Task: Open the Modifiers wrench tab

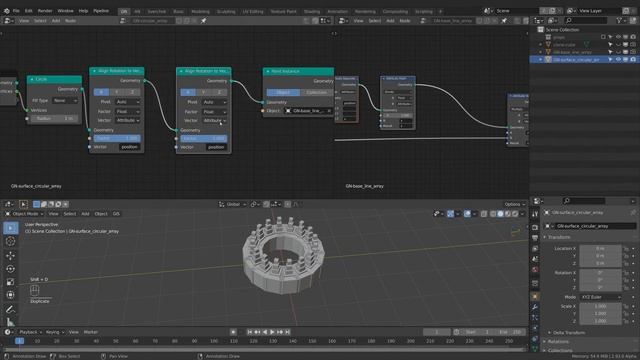Action: pyautogui.click(x=535, y=307)
